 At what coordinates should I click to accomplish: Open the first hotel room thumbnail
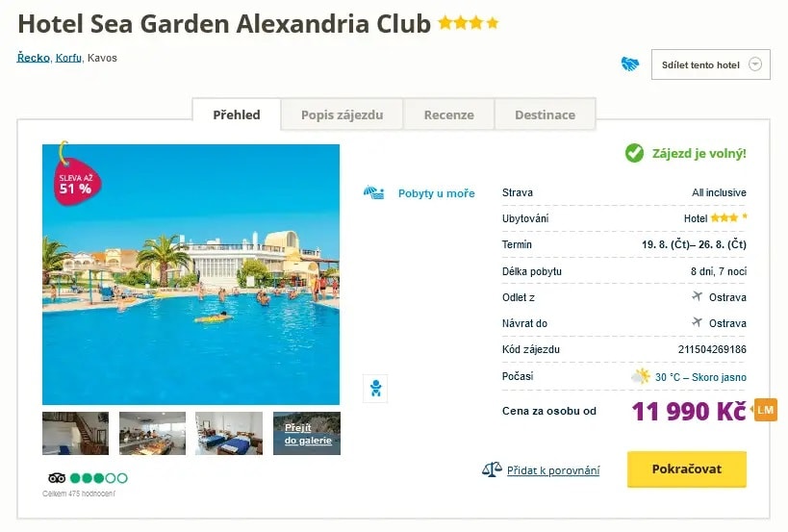tap(75, 433)
